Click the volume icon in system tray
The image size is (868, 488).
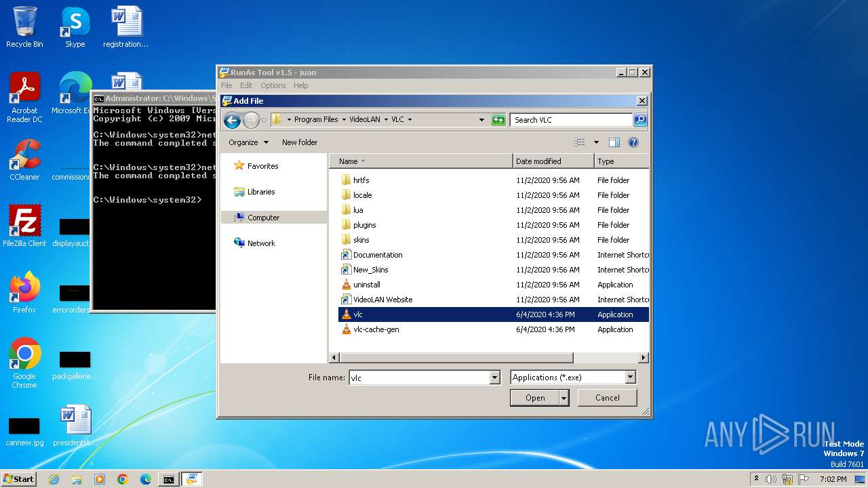pos(771,479)
